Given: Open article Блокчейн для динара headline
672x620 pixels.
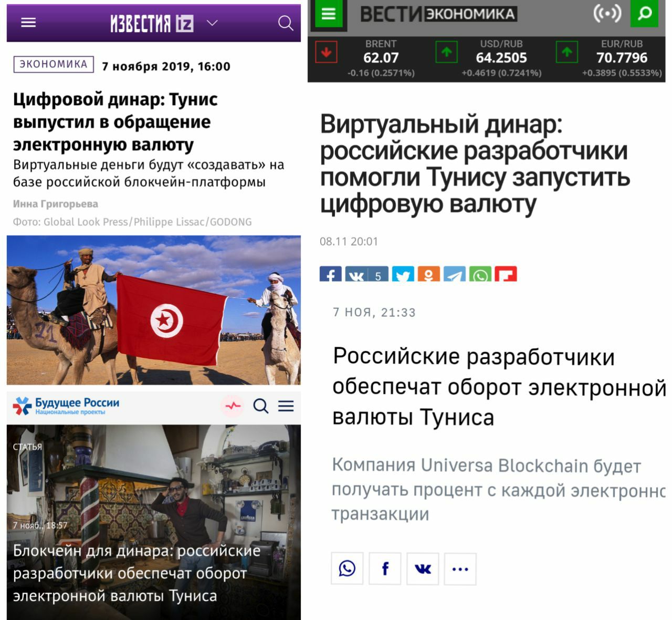Looking at the screenshot, I should 136,573.
